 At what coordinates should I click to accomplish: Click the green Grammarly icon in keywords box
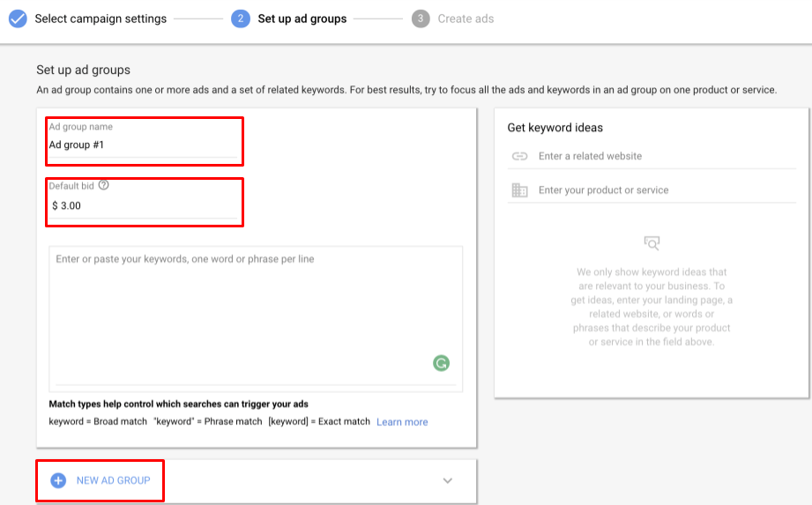click(441, 362)
